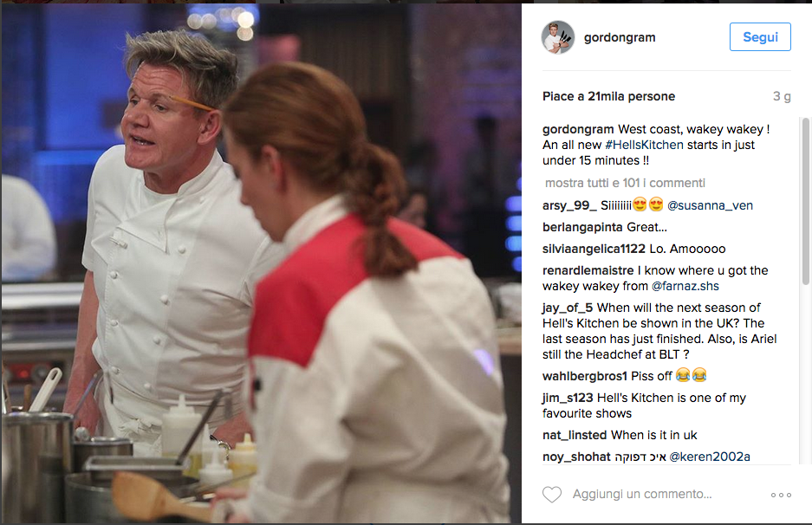Open renardlemaistre user profile
The height and width of the screenshot is (525, 812).
tap(588, 270)
